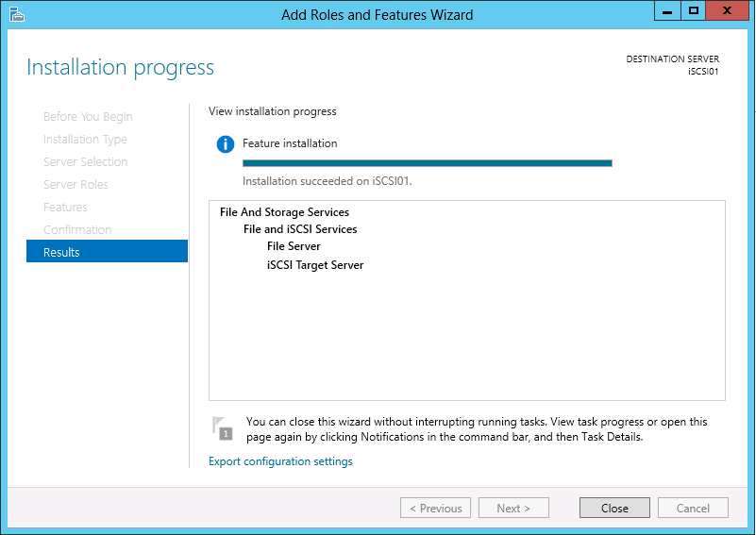Image resolution: width=756 pixels, height=535 pixels.
Task: Click the notification message about closing wizard
Action: click(x=477, y=429)
